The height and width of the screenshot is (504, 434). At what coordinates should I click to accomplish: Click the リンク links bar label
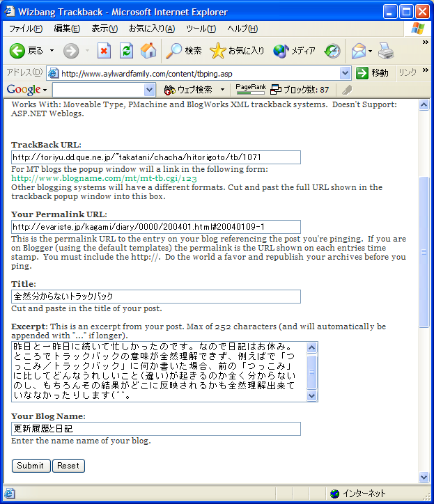pos(408,72)
